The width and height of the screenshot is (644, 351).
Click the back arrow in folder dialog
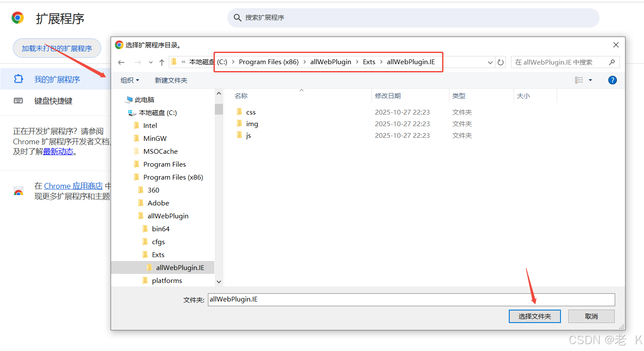(x=121, y=62)
